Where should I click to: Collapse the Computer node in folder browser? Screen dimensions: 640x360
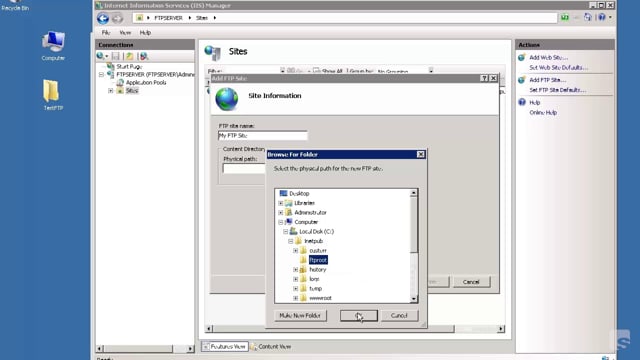click(280, 222)
